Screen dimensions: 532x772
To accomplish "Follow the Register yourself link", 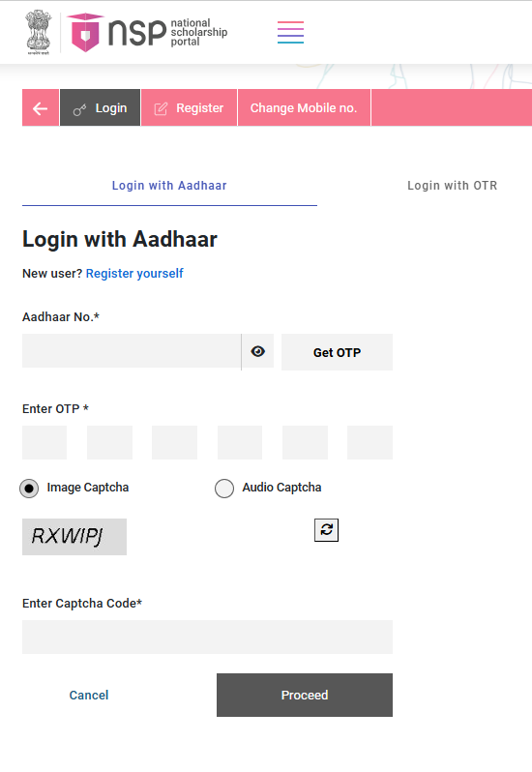I will pyautogui.click(x=134, y=273).
